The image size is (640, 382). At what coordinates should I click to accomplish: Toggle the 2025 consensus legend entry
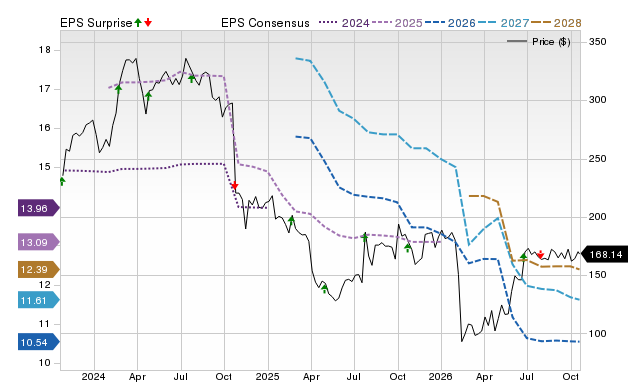pyautogui.click(x=397, y=23)
